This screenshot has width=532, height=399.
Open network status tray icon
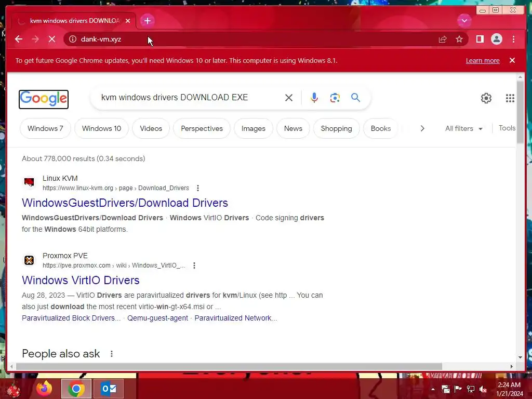click(x=471, y=389)
